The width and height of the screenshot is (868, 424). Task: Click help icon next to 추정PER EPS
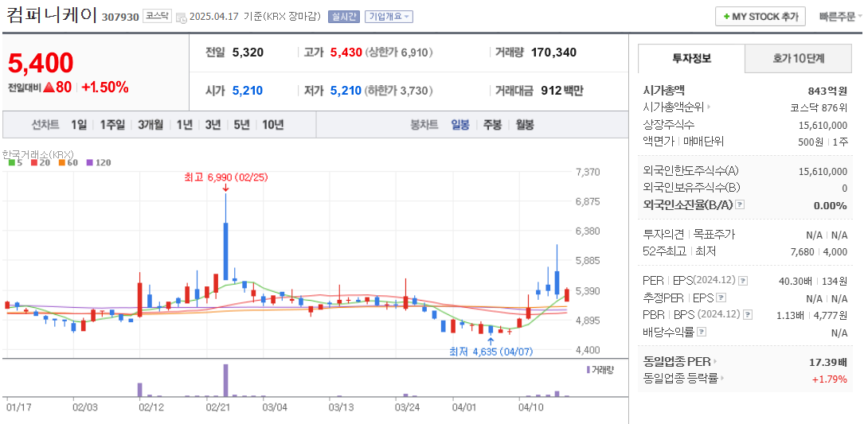pyautogui.click(x=721, y=298)
